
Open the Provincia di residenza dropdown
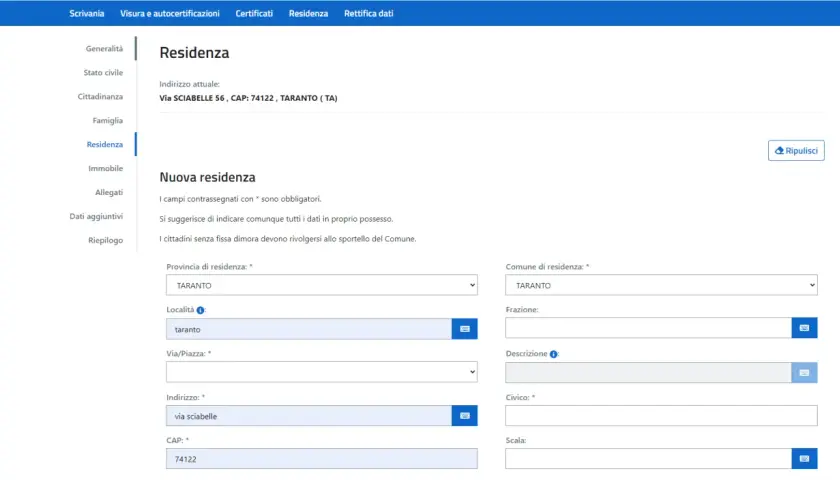321,285
